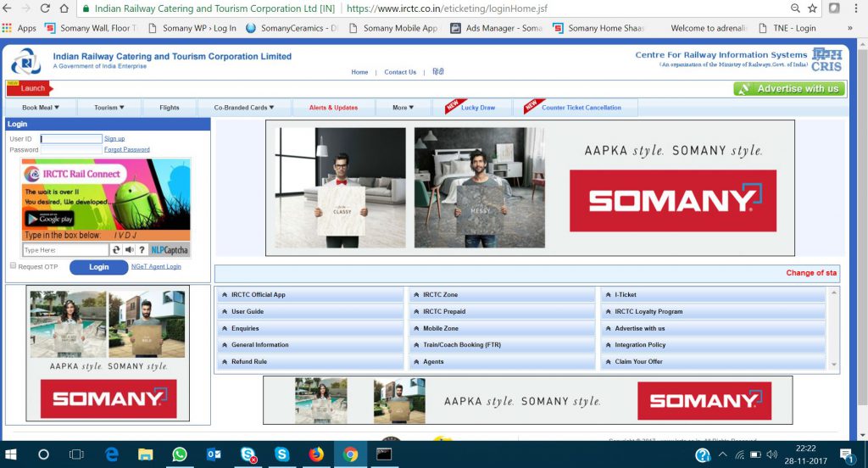Play the audio captcha speaker icon

pos(130,250)
